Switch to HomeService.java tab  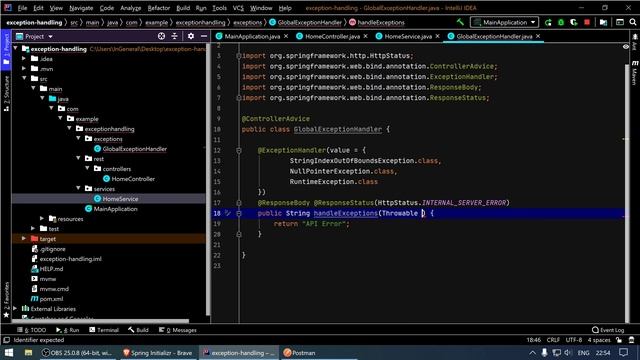407,36
